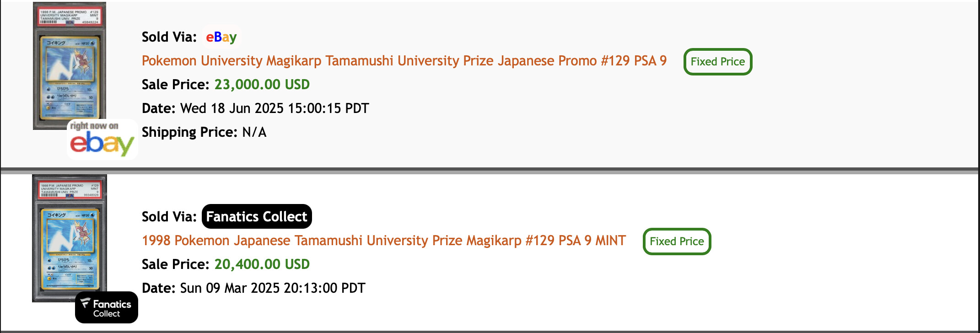Viewport: 980px width, 333px height.
Task: Click the 'Sold Via:' label of the eBay listing
Action: (x=169, y=37)
